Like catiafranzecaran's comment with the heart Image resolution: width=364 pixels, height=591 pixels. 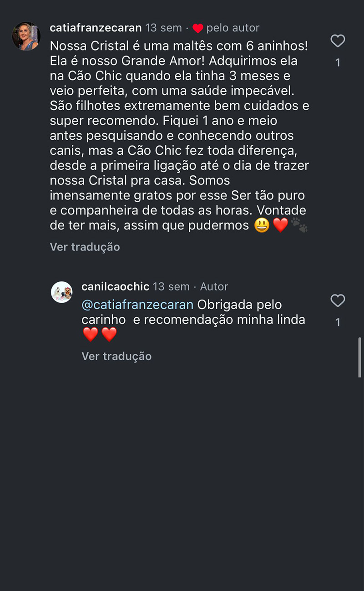[338, 41]
